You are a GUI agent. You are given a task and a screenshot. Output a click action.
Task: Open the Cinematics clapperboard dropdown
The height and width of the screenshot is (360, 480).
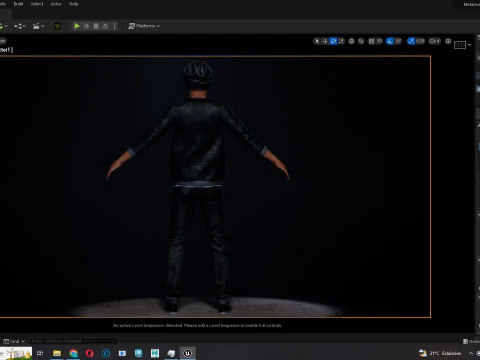(x=38, y=26)
